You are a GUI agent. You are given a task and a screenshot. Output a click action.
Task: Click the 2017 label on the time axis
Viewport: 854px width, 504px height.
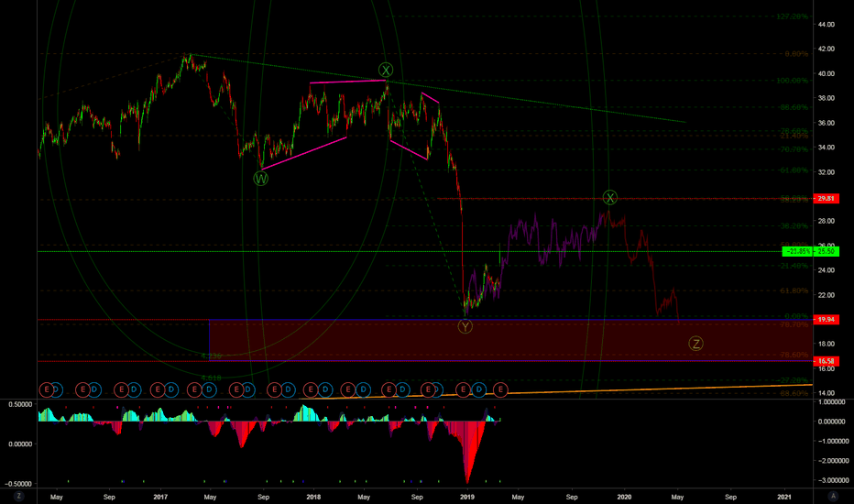[x=160, y=497]
